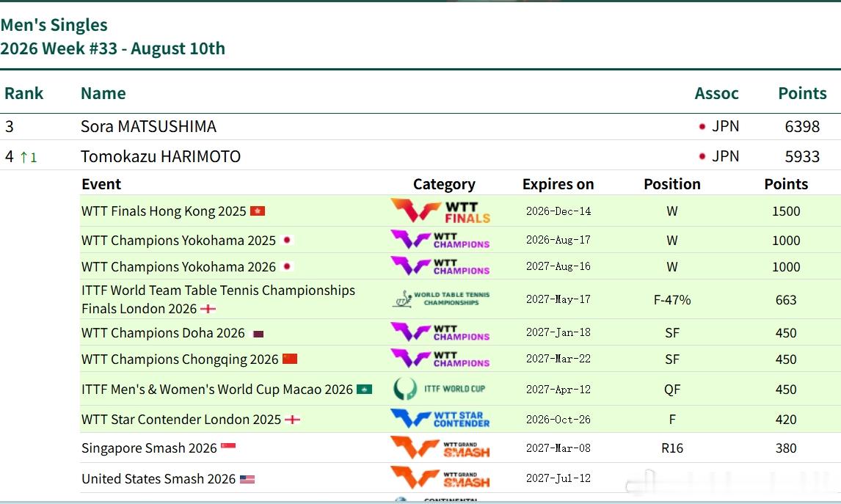Click US flag beside United States Smash 2026
Screen dimensions: 841x504
(247, 479)
